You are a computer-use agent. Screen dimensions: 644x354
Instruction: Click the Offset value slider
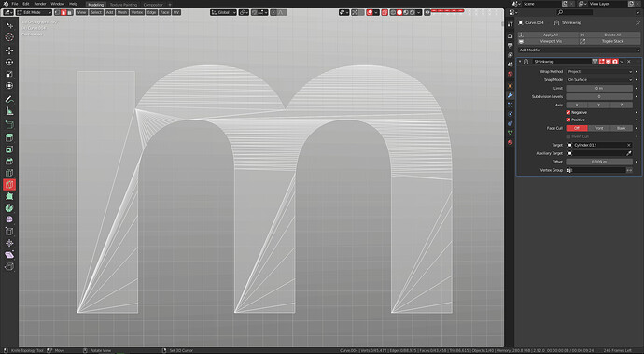click(x=599, y=162)
